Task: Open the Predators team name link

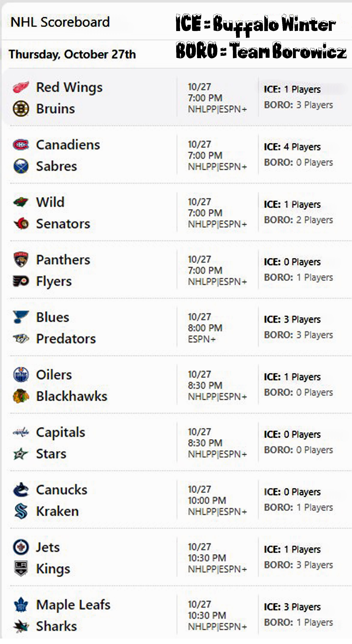Action: (x=66, y=339)
